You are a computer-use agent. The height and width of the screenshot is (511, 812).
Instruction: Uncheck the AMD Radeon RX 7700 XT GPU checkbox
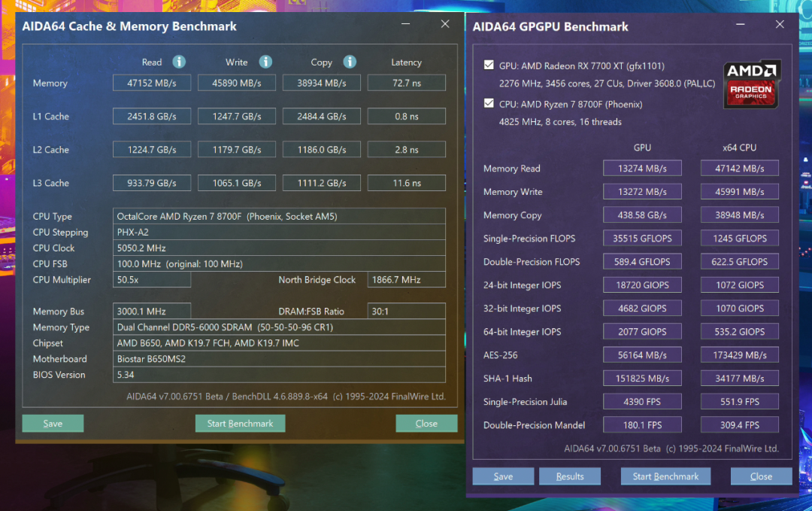(x=489, y=65)
